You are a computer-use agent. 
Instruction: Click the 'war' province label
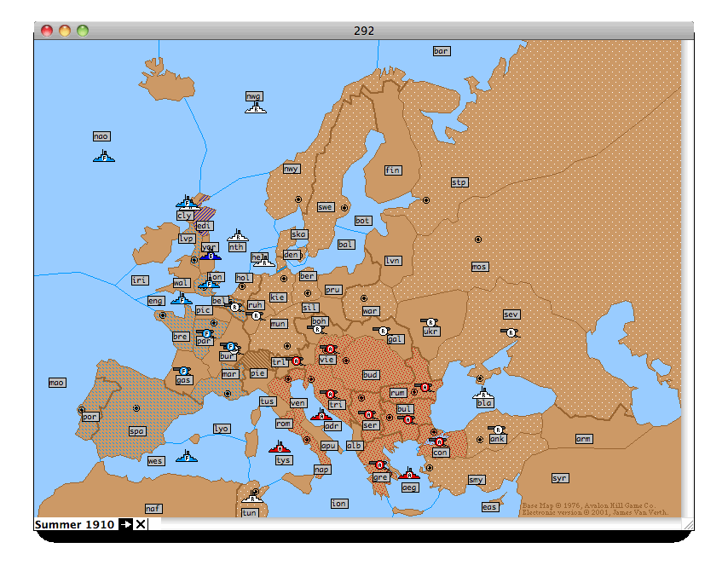(371, 311)
